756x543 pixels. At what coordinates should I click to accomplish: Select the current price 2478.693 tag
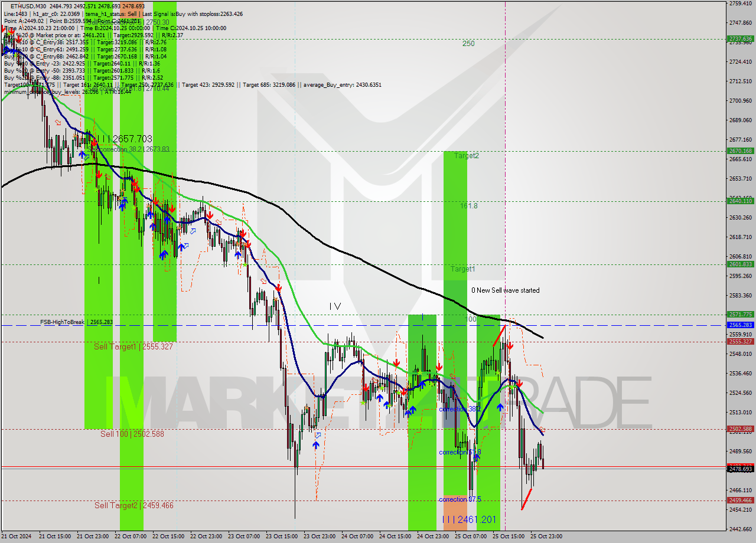[x=741, y=469]
